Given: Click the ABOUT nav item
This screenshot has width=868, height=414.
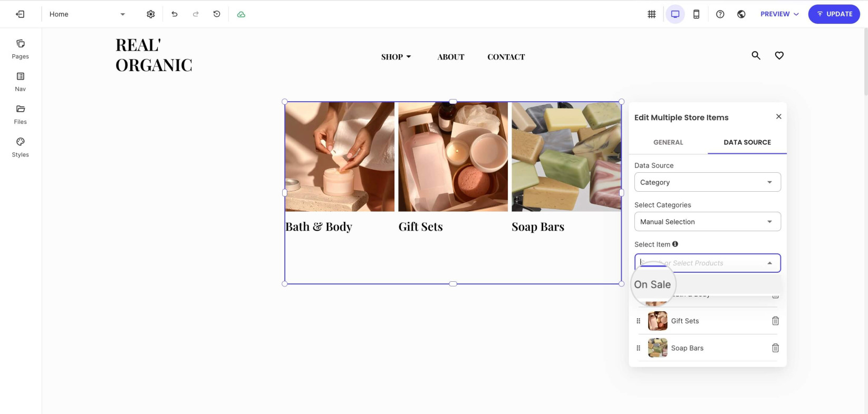Looking at the screenshot, I should [x=451, y=57].
